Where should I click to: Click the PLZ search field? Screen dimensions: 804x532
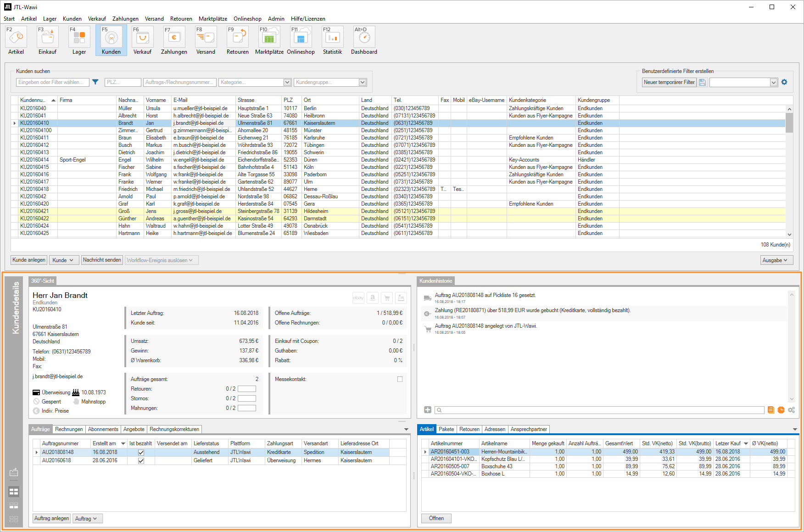click(x=123, y=82)
